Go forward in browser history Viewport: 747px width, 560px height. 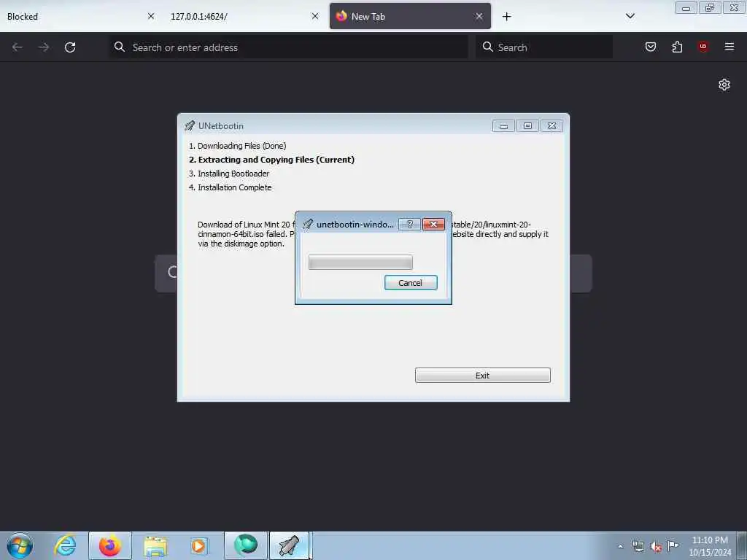tap(43, 47)
